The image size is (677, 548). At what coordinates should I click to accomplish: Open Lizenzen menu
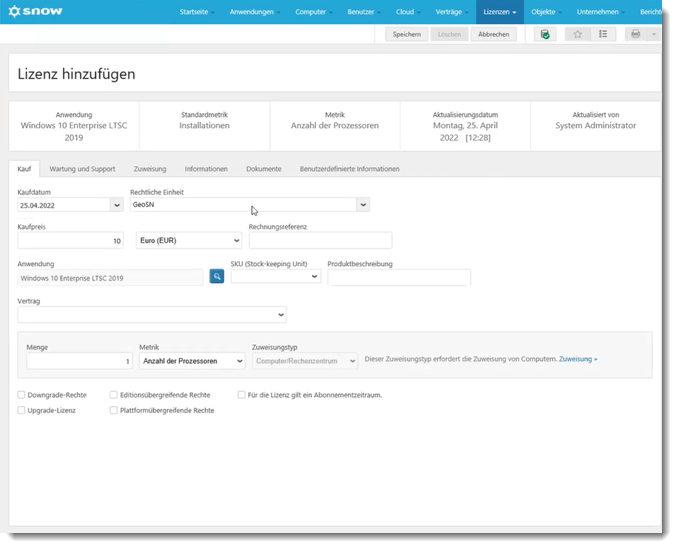coord(500,12)
